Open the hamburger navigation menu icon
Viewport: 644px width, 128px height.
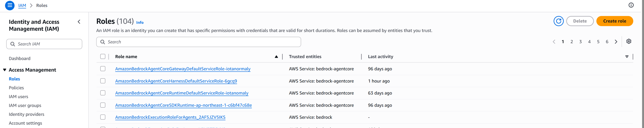pos(10,6)
